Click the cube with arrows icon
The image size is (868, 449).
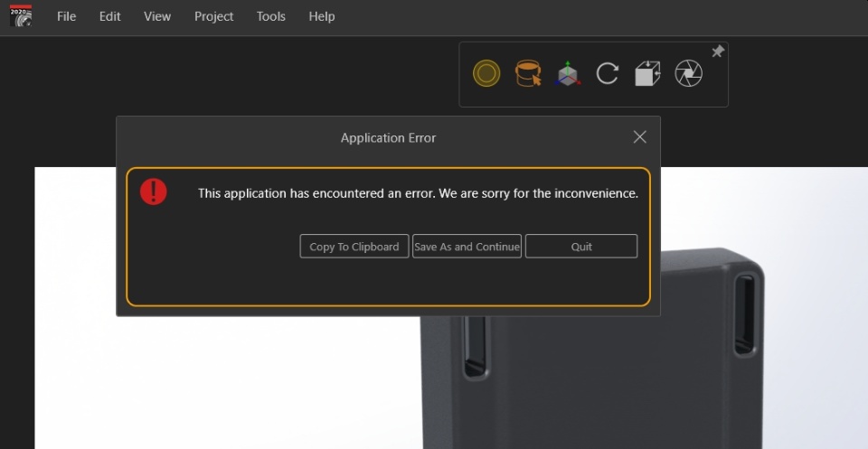(647, 73)
